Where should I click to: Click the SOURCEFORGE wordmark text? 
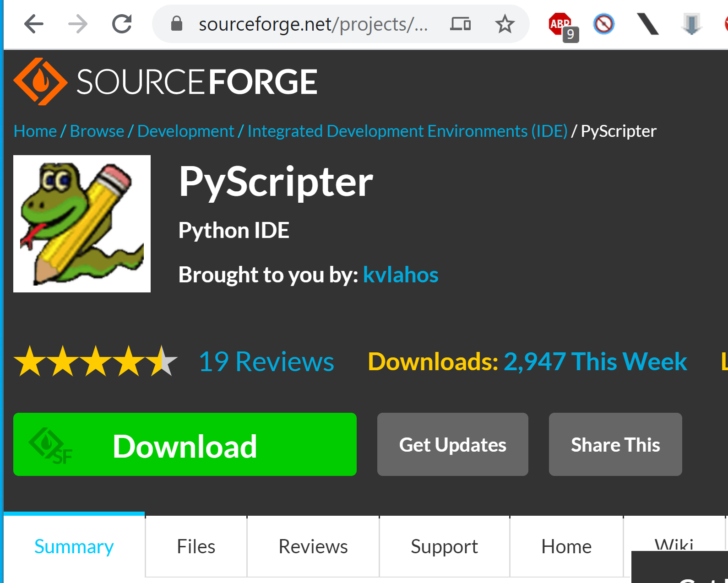pos(197,82)
